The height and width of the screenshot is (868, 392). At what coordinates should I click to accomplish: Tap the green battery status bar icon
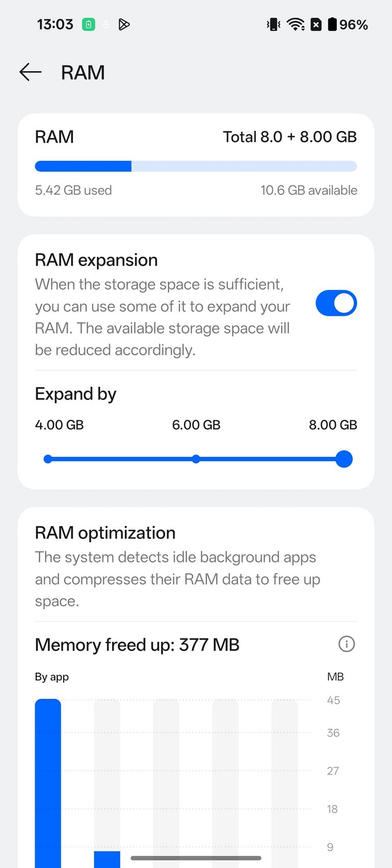89,24
